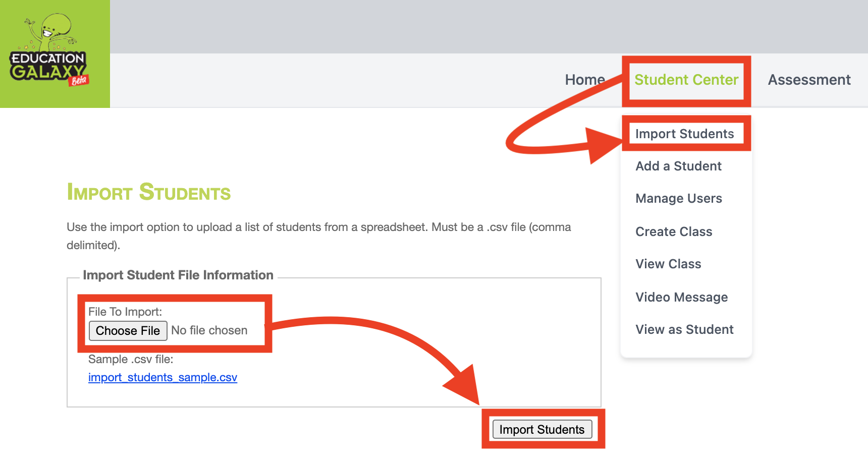The image size is (868, 468).
Task: Click the Import Students submit button
Action: pos(542,429)
